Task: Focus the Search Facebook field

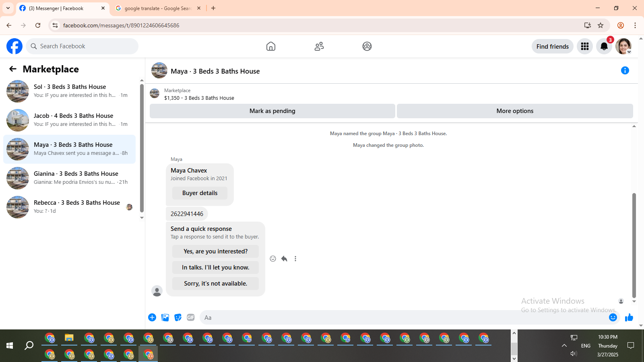Action: 82,46
